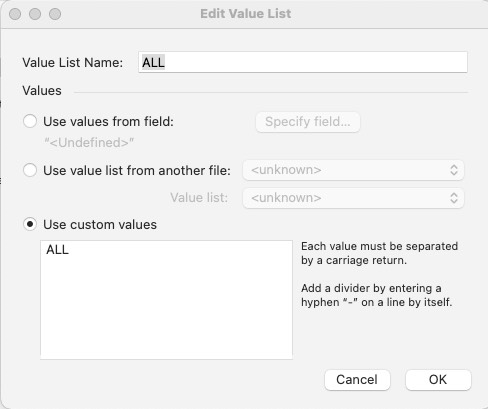488x409 pixels.
Task: Click the Value List Name: label
Action: click(x=73, y=63)
